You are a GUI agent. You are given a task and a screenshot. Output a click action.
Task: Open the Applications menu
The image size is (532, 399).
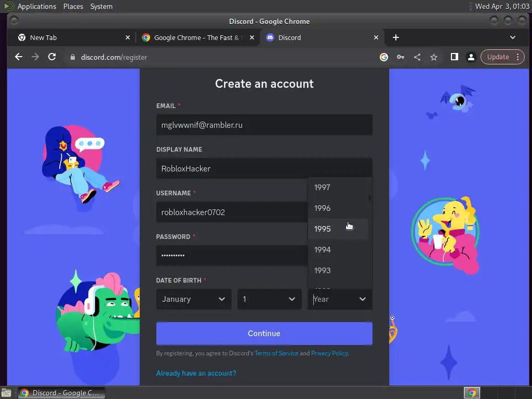(37, 6)
